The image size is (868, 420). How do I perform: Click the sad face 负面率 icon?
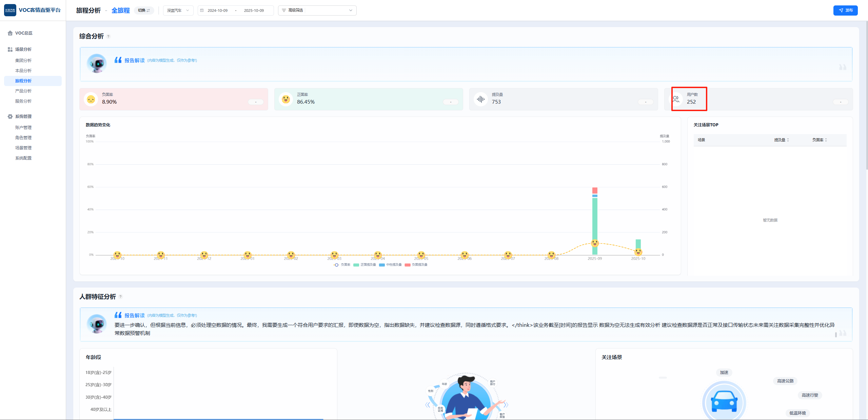click(91, 99)
